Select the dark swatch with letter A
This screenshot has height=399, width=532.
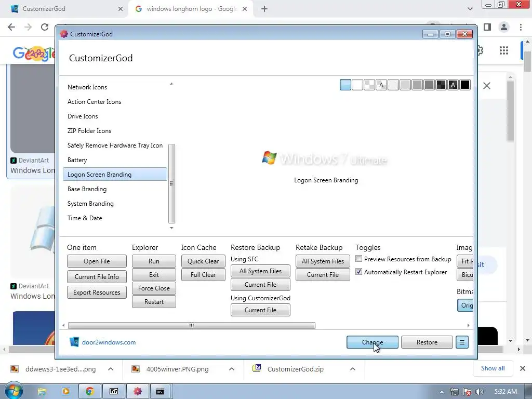tap(453, 85)
